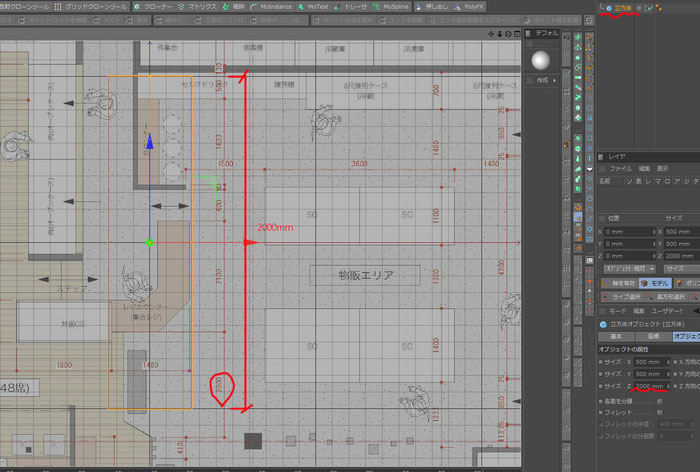Switch to モデル (Model) mode
Image resolution: width=700 pixels, height=472 pixels.
[654, 283]
